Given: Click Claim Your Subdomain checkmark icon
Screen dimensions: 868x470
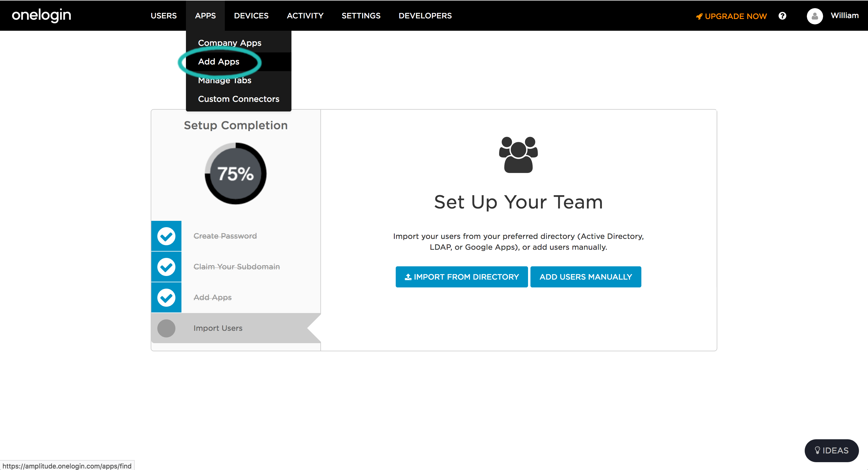Looking at the screenshot, I should click(x=166, y=267).
